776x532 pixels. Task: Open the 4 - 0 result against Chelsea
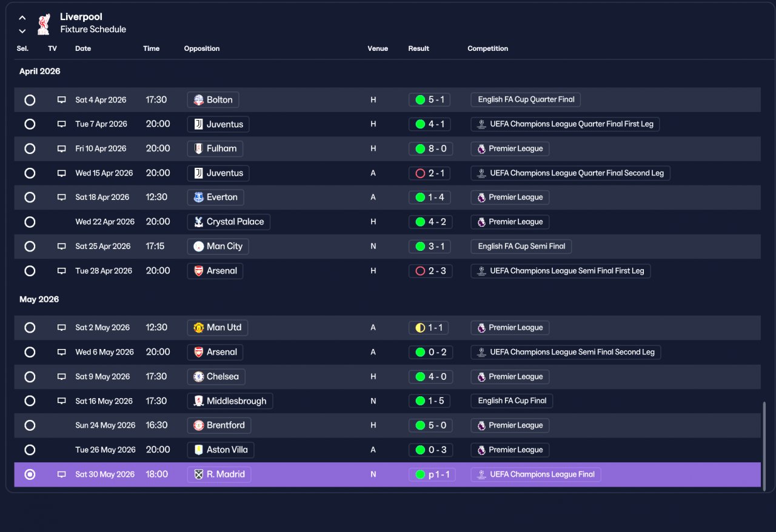[x=430, y=377]
